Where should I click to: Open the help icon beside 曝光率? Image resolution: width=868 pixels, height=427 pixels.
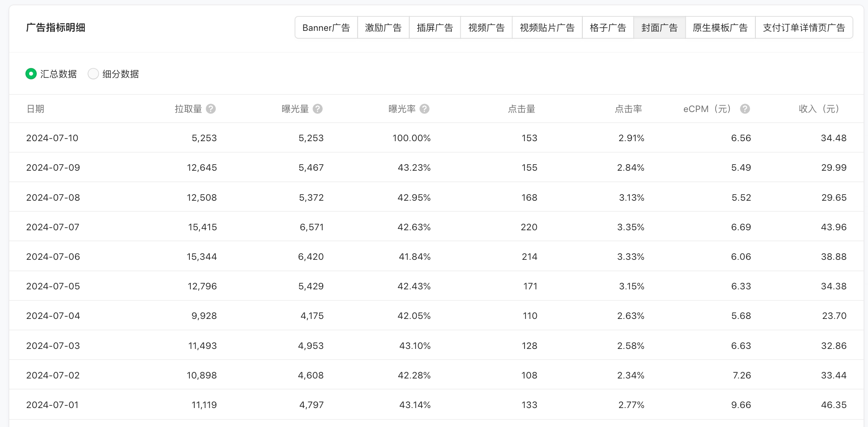point(425,109)
